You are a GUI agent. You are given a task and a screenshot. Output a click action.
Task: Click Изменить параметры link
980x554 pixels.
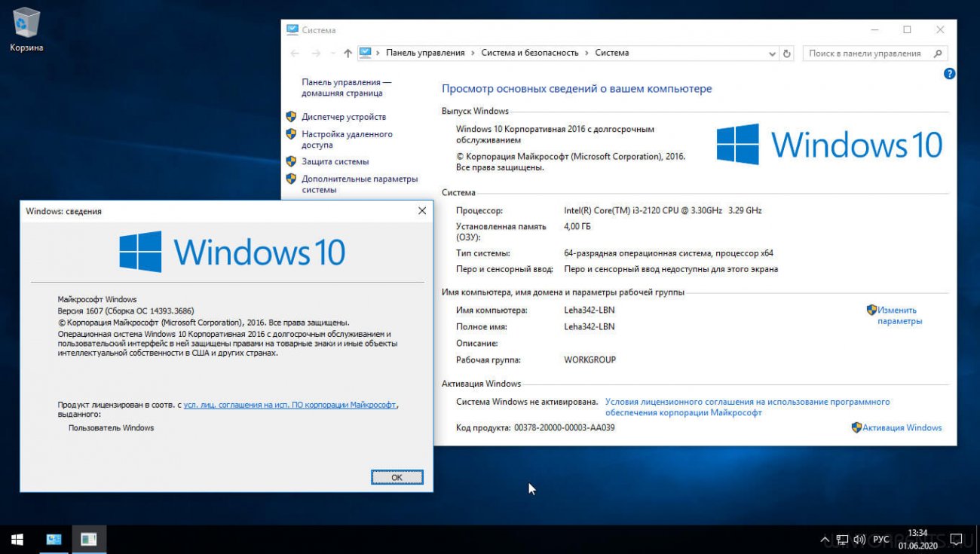point(898,315)
